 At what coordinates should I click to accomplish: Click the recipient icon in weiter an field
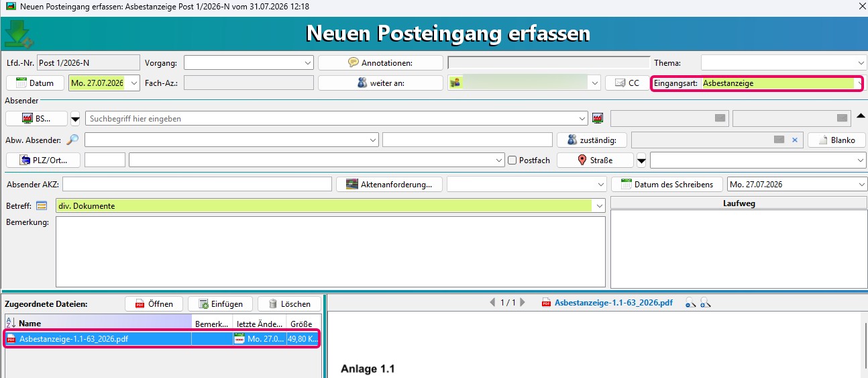click(x=455, y=83)
